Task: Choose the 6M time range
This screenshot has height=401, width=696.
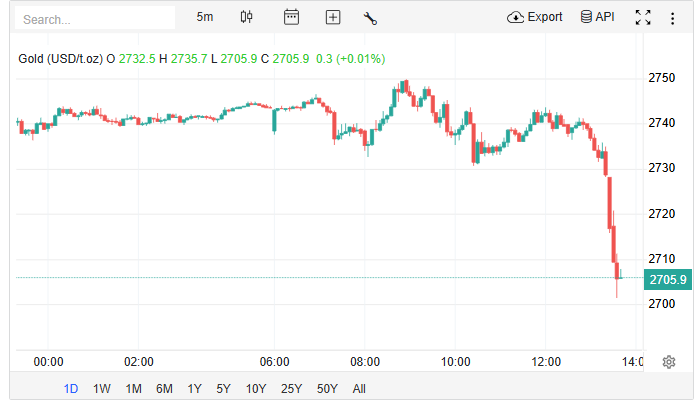Action: (164, 389)
